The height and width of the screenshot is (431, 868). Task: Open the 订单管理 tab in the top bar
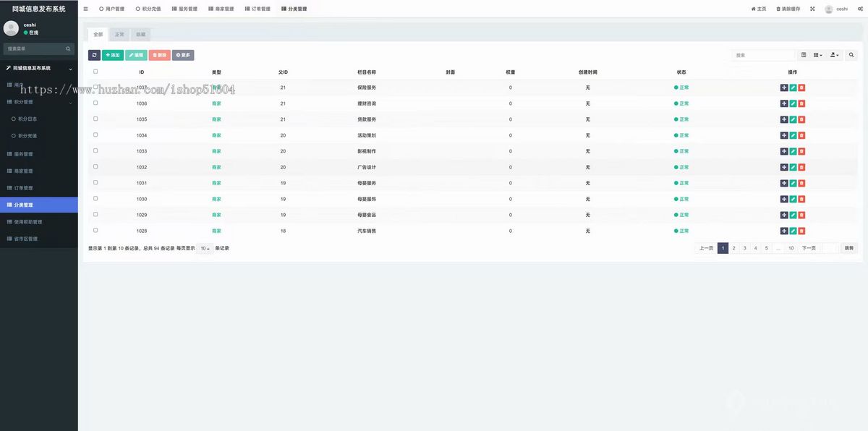(x=258, y=9)
